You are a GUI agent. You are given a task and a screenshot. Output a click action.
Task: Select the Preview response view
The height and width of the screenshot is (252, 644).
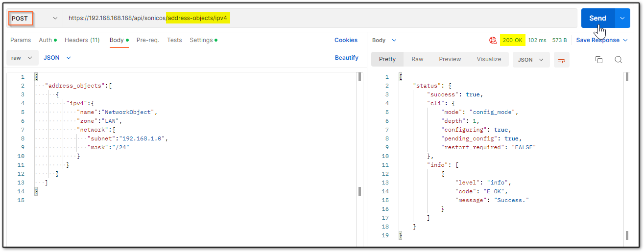(450, 59)
